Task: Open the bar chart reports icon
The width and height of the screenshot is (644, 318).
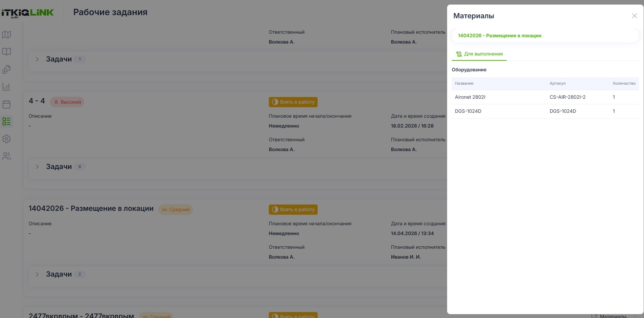Action: (7, 86)
